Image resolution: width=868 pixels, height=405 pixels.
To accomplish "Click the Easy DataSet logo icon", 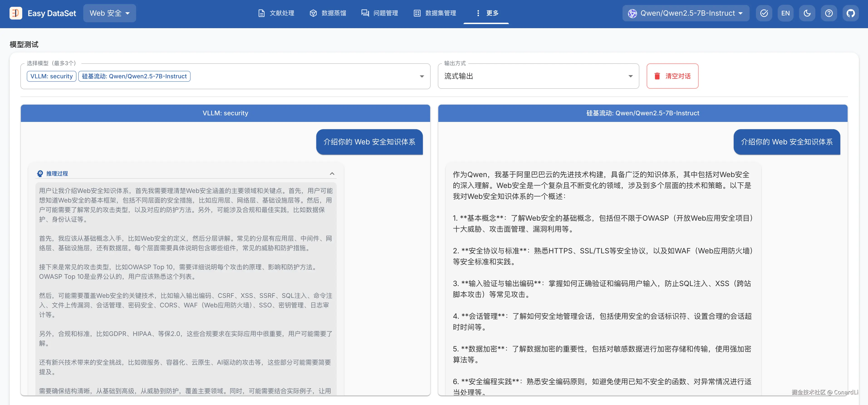I will 15,13.
